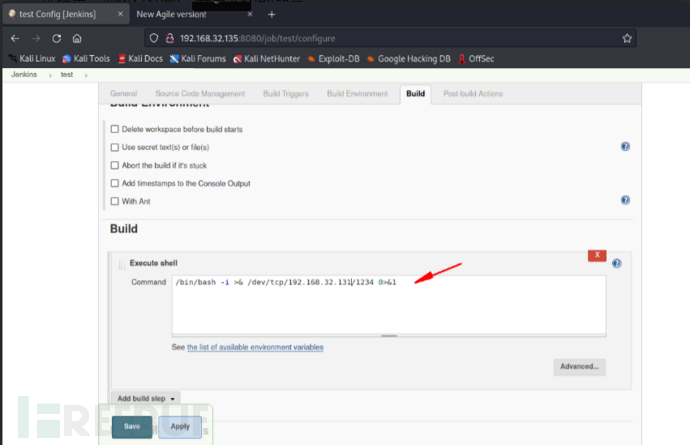Image resolution: width=690 pixels, height=445 pixels.
Task: Switch to the Post-build Actions tab
Action: point(473,94)
